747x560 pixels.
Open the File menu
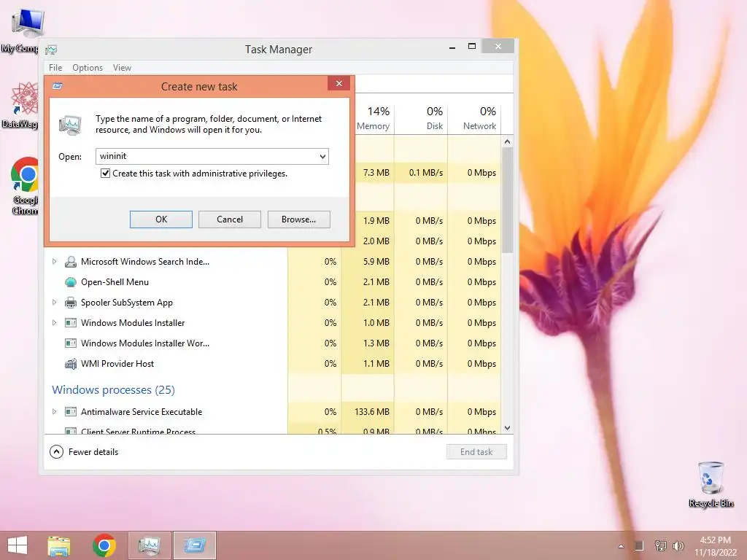tap(55, 68)
